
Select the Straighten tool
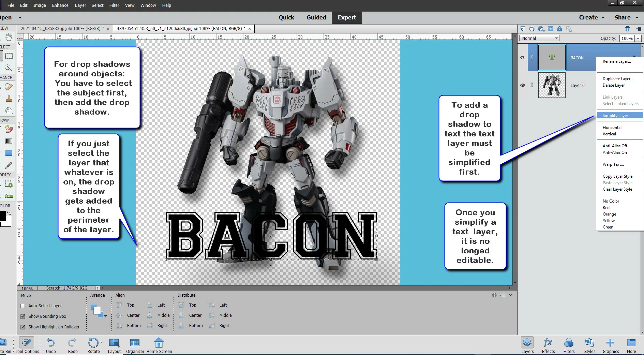coord(9,196)
